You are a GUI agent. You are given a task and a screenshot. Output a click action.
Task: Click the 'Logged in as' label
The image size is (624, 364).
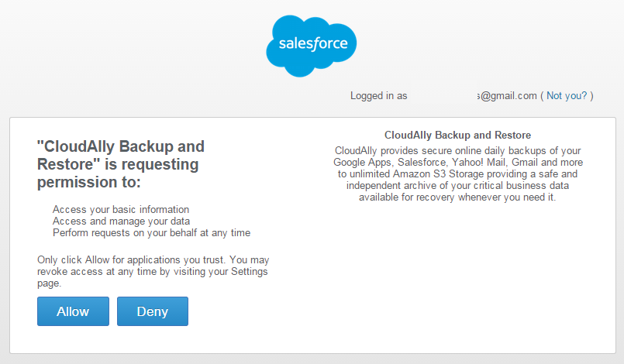pos(378,96)
